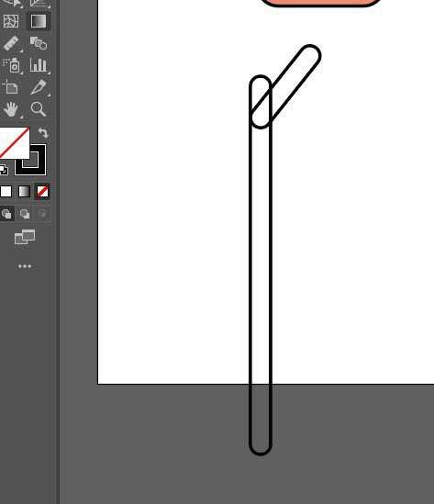Reset to default fill and stroke
This screenshot has height=504, width=434.
click(4, 170)
